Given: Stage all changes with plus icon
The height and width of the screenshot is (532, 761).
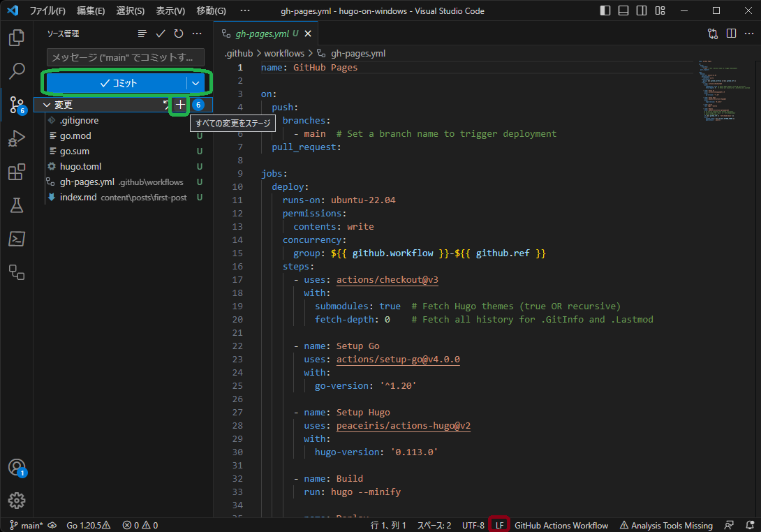Looking at the screenshot, I should coord(180,104).
